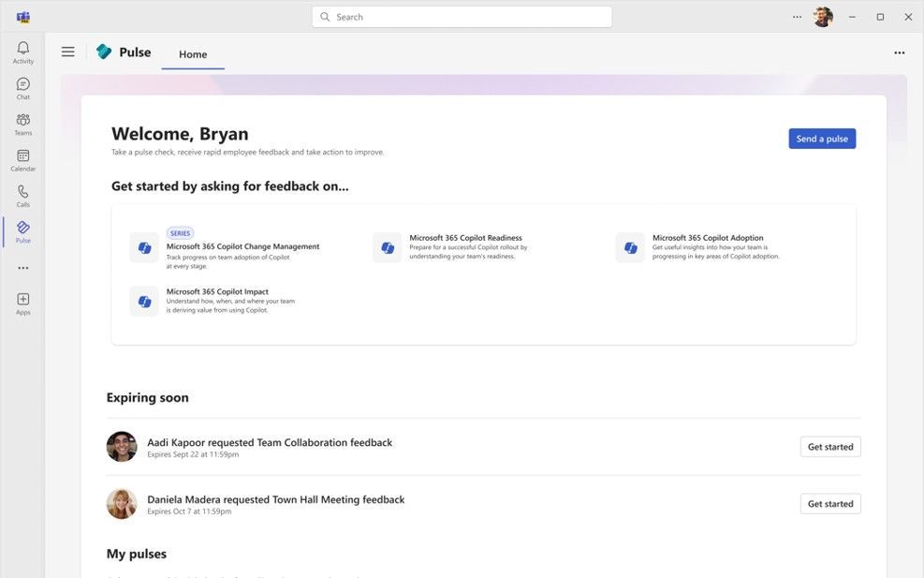
Task: Close the Teams window
Action: tap(908, 17)
